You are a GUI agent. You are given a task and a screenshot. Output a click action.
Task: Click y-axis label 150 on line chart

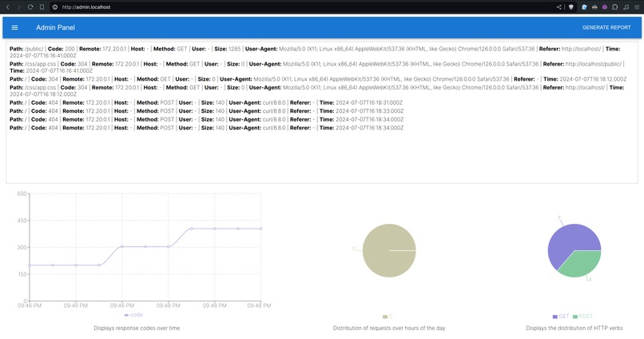click(22, 274)
